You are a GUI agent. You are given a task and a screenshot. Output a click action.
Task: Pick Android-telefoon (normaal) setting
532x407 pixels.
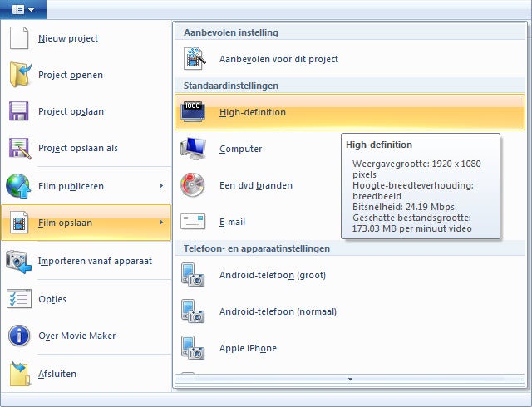[x=278, y=311]
